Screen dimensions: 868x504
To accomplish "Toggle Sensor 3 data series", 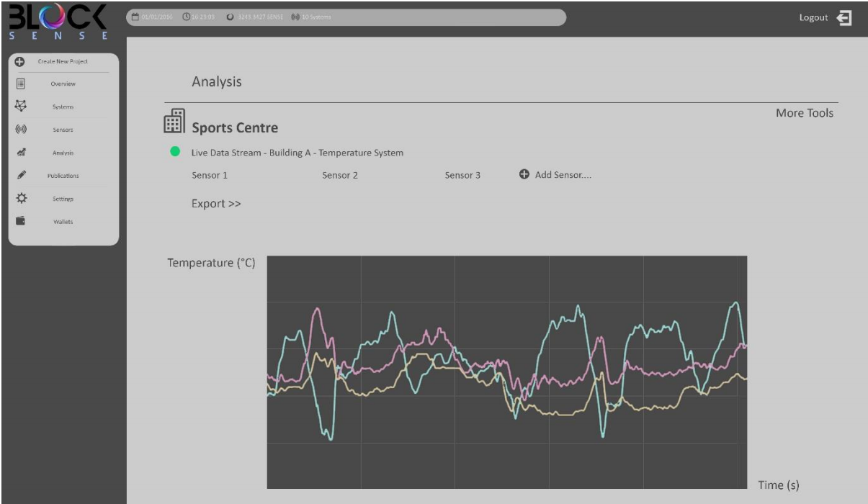I will pyautogui.click(x=462, y=175).
